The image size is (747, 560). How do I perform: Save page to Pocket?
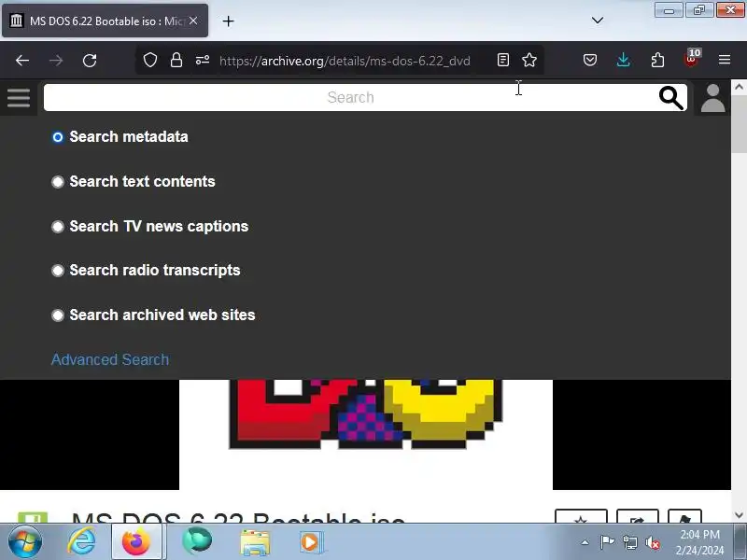(590, 60)
